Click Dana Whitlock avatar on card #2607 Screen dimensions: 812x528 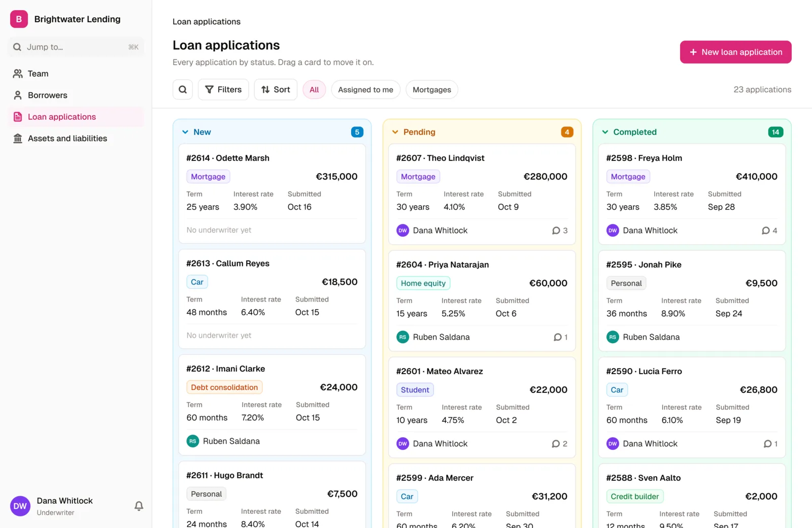(402, 230)
